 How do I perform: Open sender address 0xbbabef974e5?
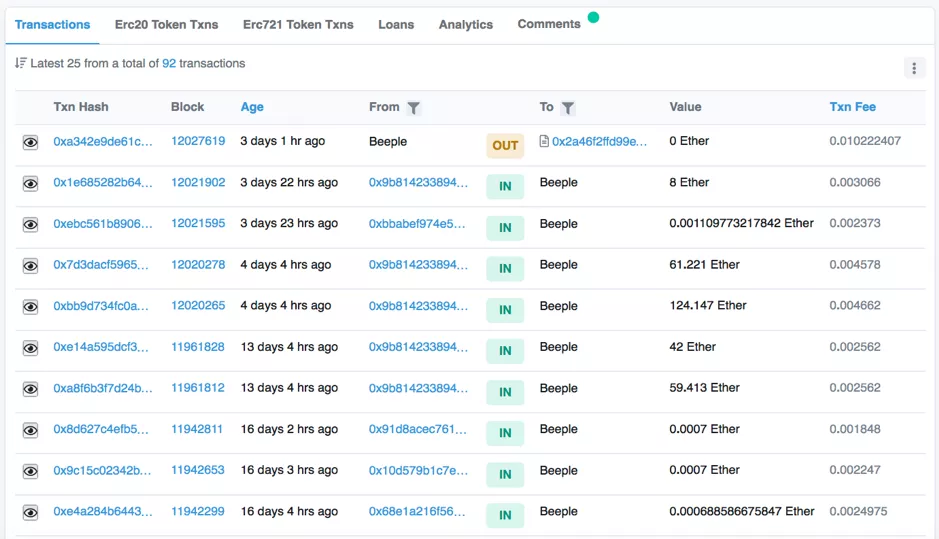point(417,224)
